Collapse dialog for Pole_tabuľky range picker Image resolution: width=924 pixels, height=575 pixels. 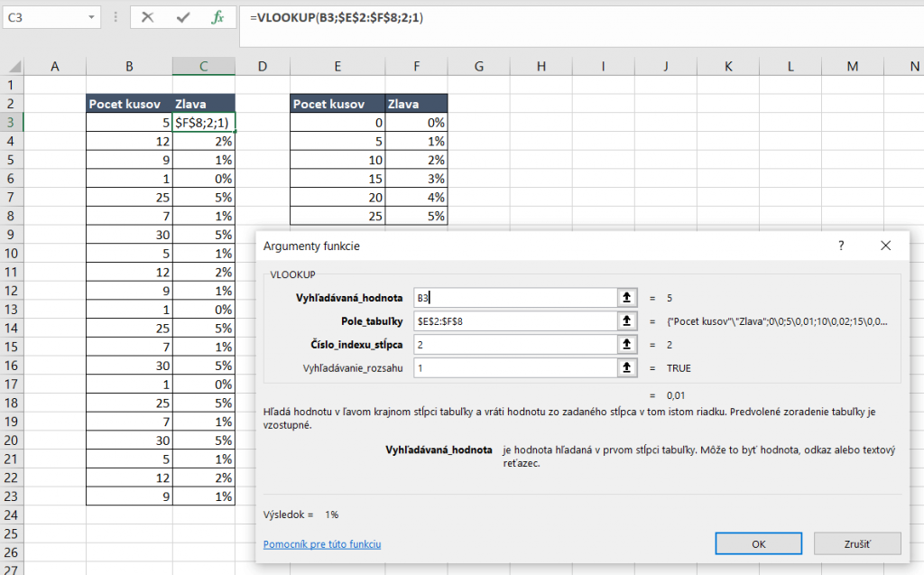click(626, 320)
